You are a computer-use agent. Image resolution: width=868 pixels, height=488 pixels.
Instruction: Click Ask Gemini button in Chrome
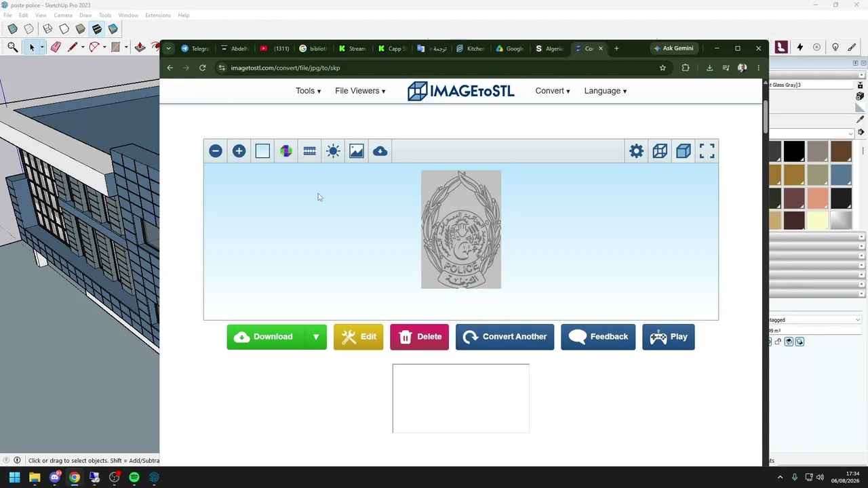click(x=673, y=49)
